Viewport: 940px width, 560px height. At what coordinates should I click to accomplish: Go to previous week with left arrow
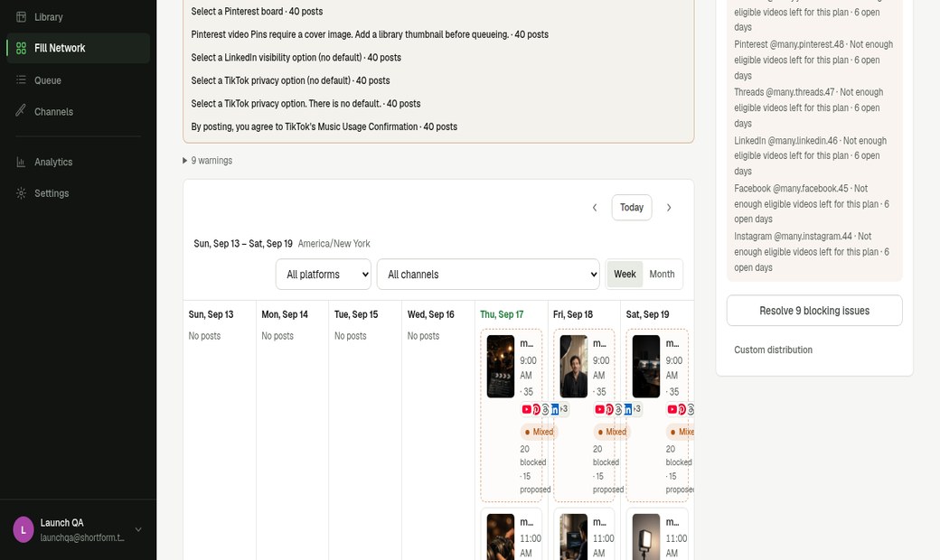click(595, 207)
